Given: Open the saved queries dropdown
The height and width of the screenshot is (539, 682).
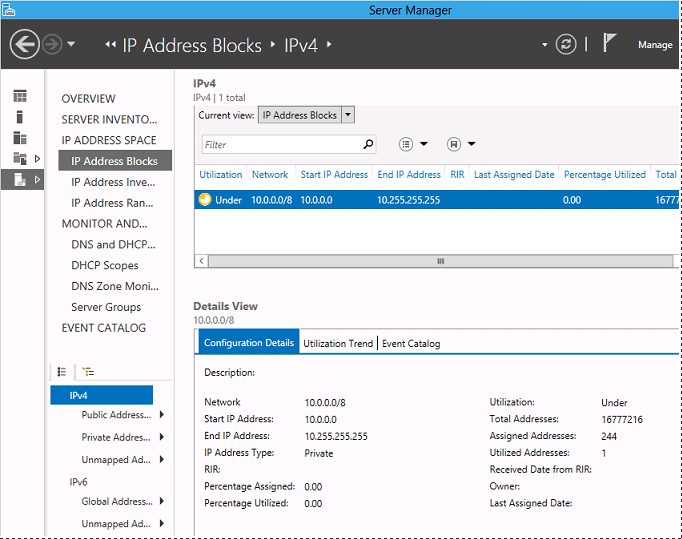Looking at the screenshot, I should [461, 144].
